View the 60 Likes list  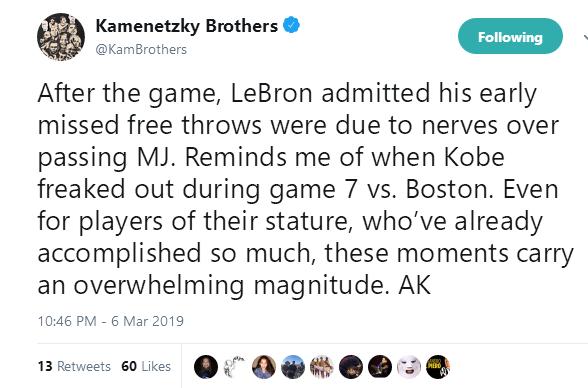[x=146, y=366]
